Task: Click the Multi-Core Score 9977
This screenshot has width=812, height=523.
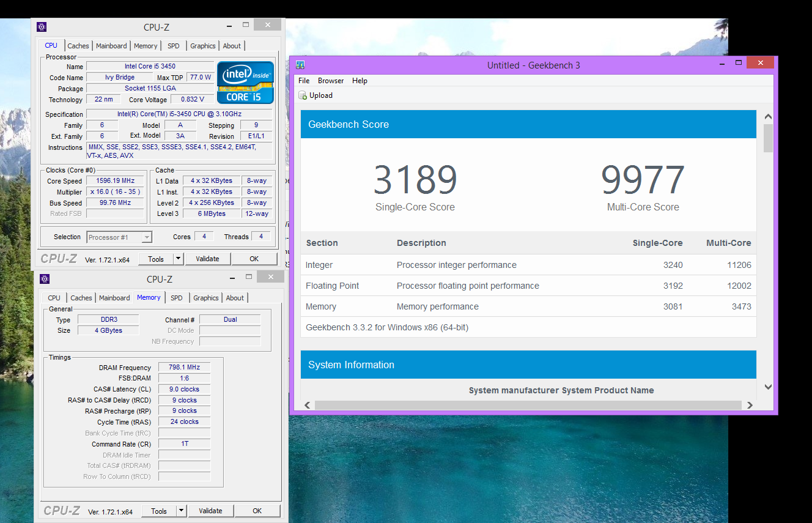Action: pyautogui.click(x=643, y=180)
